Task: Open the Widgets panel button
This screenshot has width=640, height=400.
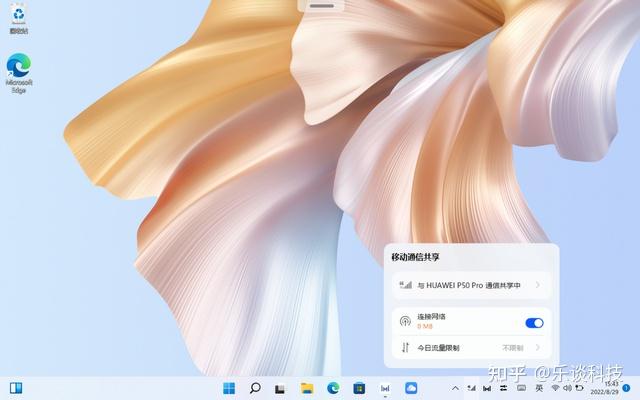Action: click(16, 388)
